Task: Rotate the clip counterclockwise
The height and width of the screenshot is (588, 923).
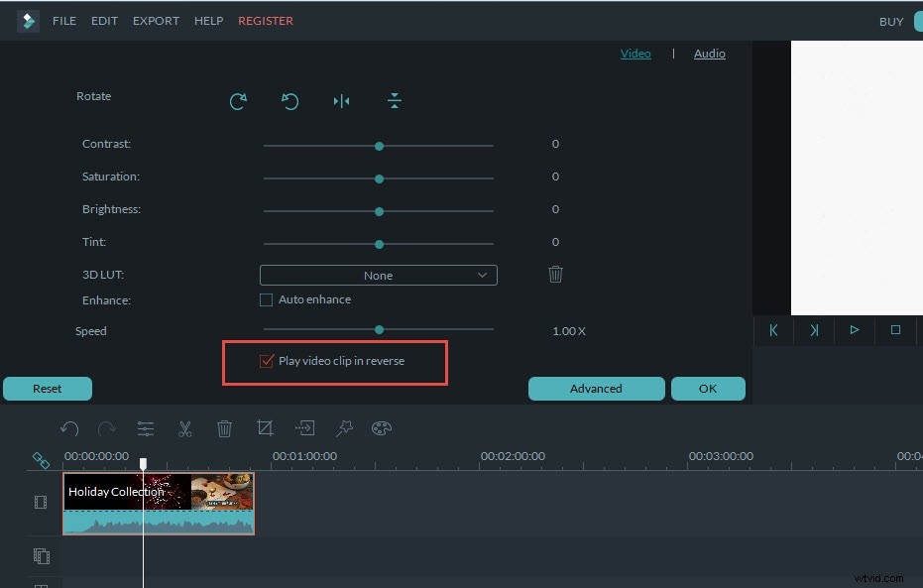Action: [x=289, y=100]
